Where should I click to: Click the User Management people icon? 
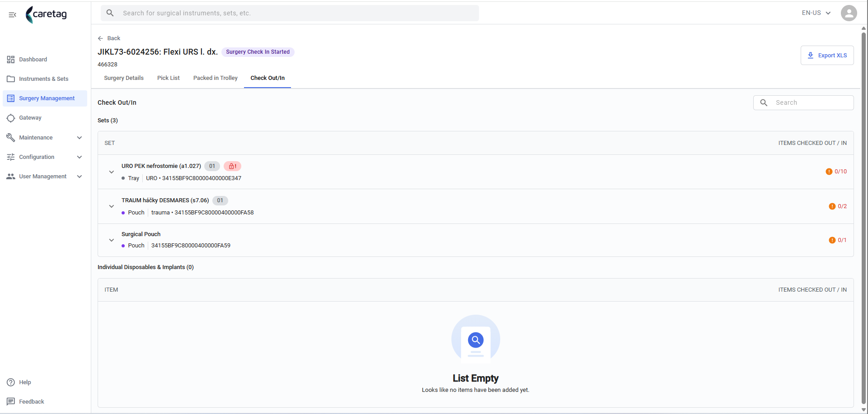[11, 177]
